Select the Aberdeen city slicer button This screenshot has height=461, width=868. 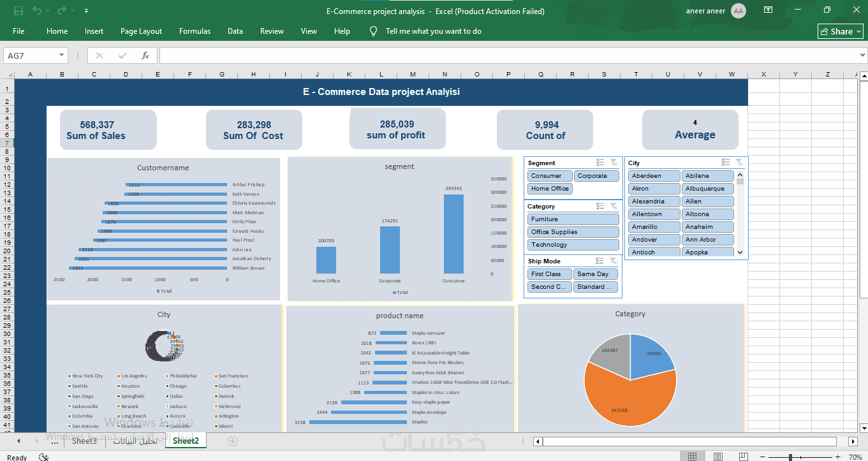(x=654, y=176)
